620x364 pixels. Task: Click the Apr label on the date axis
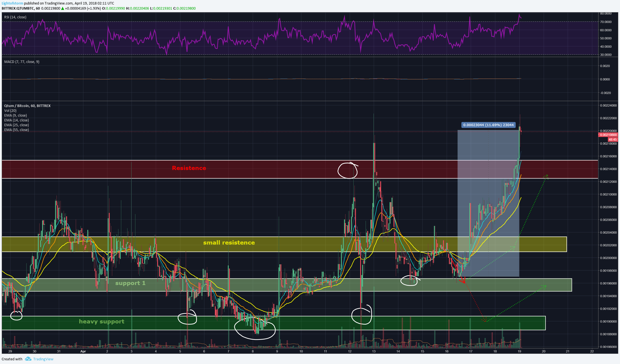(83, 351)
